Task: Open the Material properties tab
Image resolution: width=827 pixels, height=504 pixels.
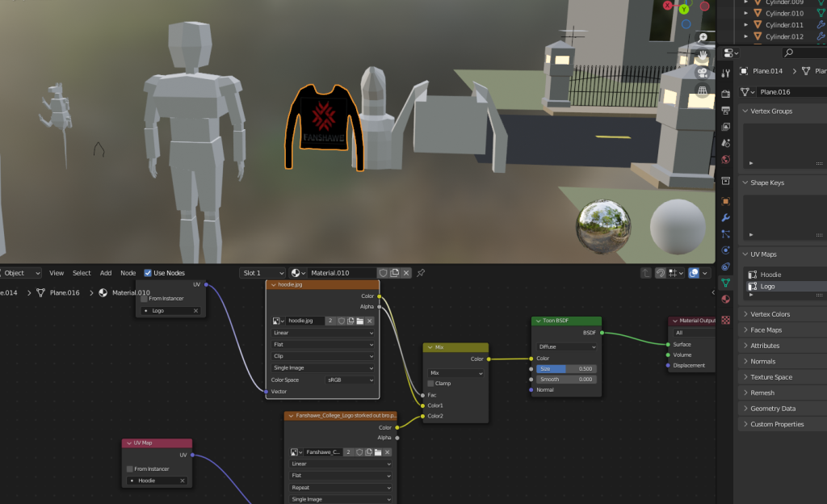Action: pos(725,299)
